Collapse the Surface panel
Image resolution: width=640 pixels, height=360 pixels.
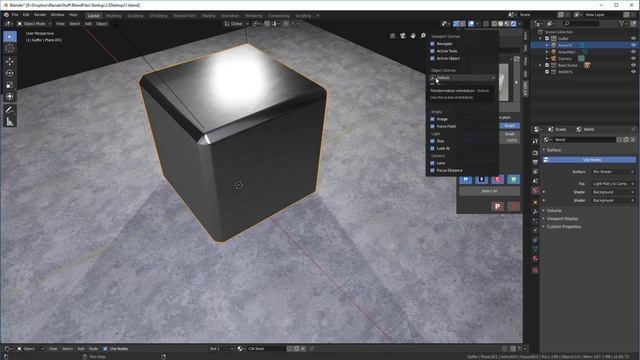tap(553, 150)
